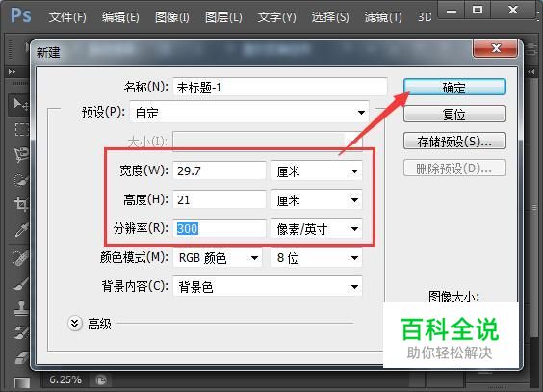Open the 预设(P) dropdown showing 自定
The width and height of the screenshot is (543, 392).
click(x=249, y=112)
